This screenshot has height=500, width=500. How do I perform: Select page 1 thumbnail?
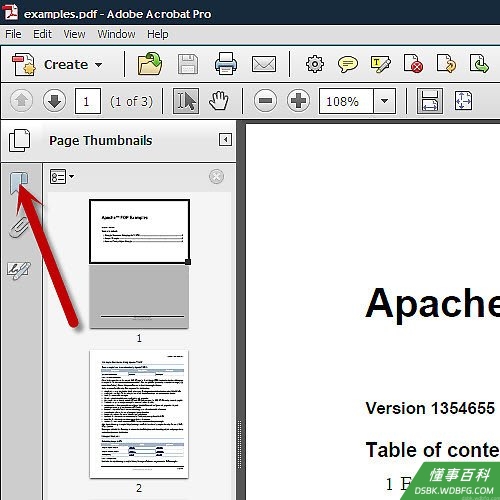click(x=139, y=264)
